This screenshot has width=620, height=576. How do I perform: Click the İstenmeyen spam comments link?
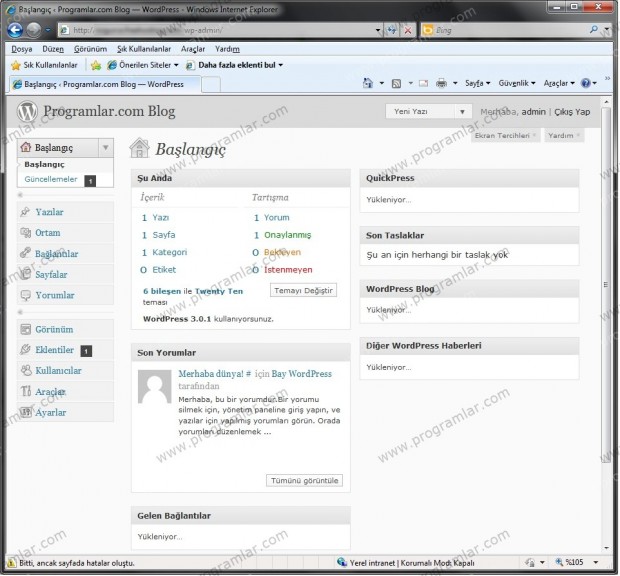pyautogui.click(x=288, y=270)
